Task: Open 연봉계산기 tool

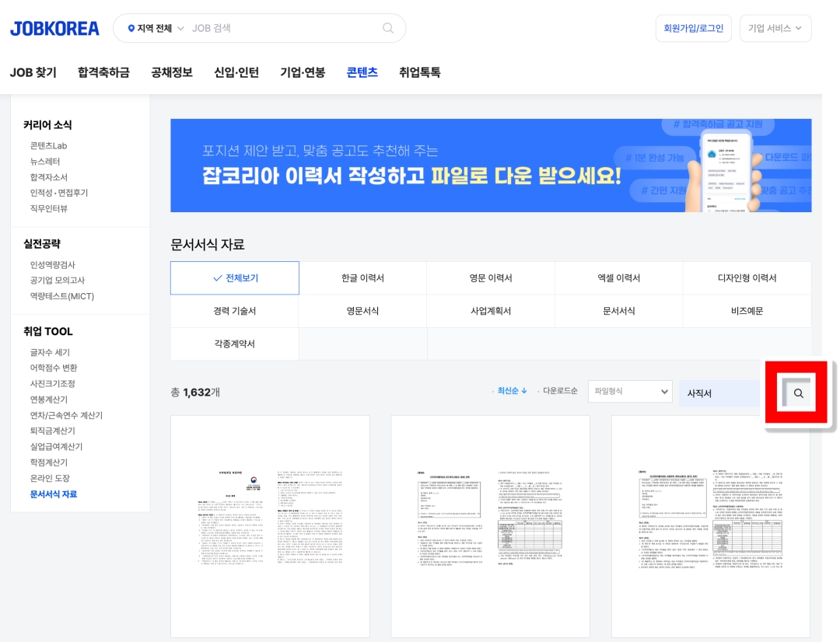Action: tap(49, 400)
